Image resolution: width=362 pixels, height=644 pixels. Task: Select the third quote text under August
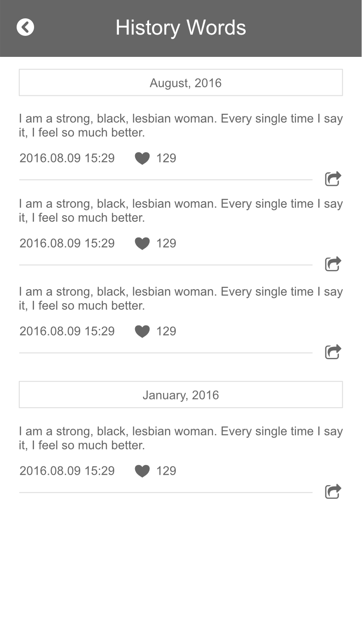click(181, 299)
